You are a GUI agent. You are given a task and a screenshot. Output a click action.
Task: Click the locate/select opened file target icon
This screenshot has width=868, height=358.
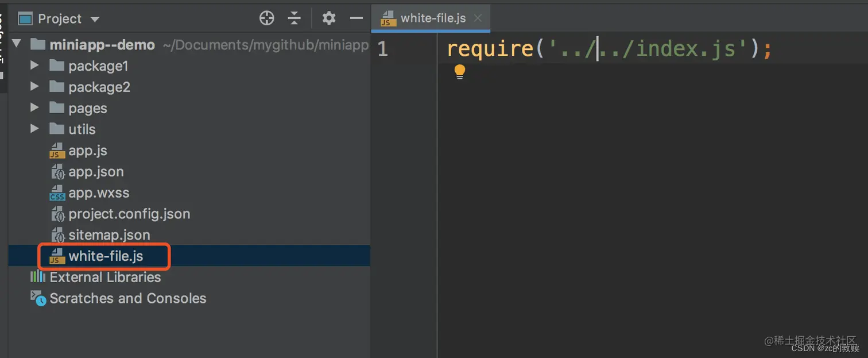[267, 18]
